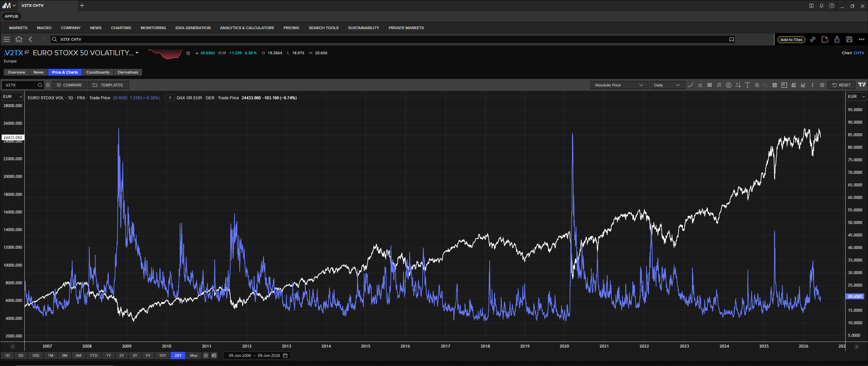Click the RESET button
The height and width of the screenshot is (366, 868).
841,85
